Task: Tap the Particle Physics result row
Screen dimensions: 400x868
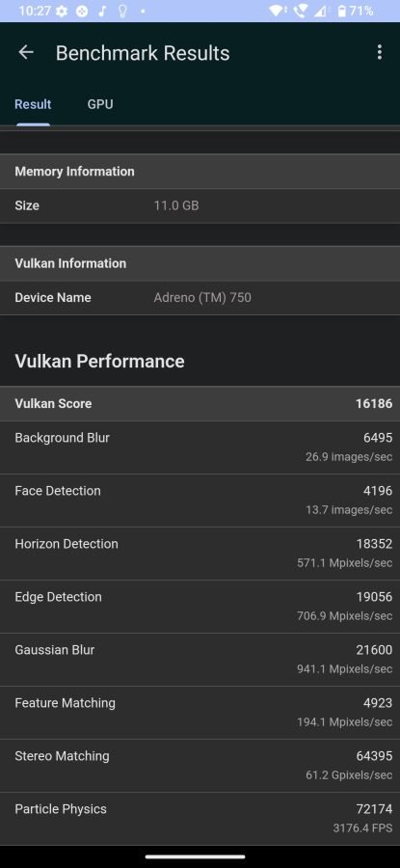Action: click(200, 819)
